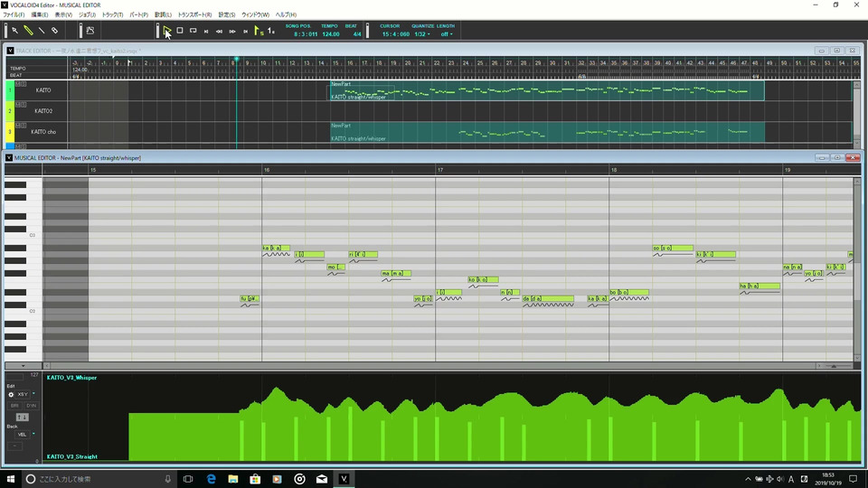Open the Edit XSY parameter dropdown

tap(33, 394)
